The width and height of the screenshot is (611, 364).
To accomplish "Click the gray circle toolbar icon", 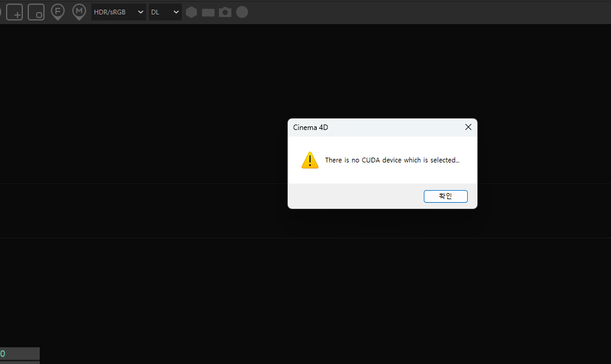I will click(x=242, y=12).
